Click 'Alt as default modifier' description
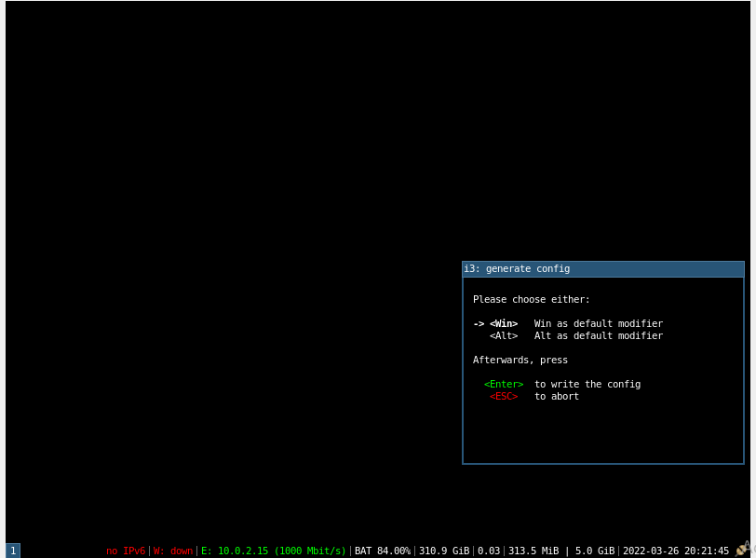Image resolution: width=756 pixels, height=558 pixels. pyautogui.click(x=598, y=335)
